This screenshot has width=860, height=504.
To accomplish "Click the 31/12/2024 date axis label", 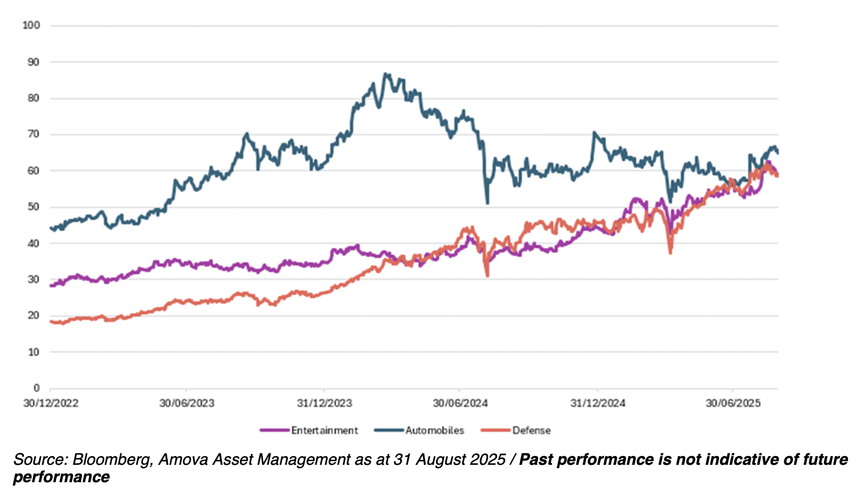I will point(598,403).
